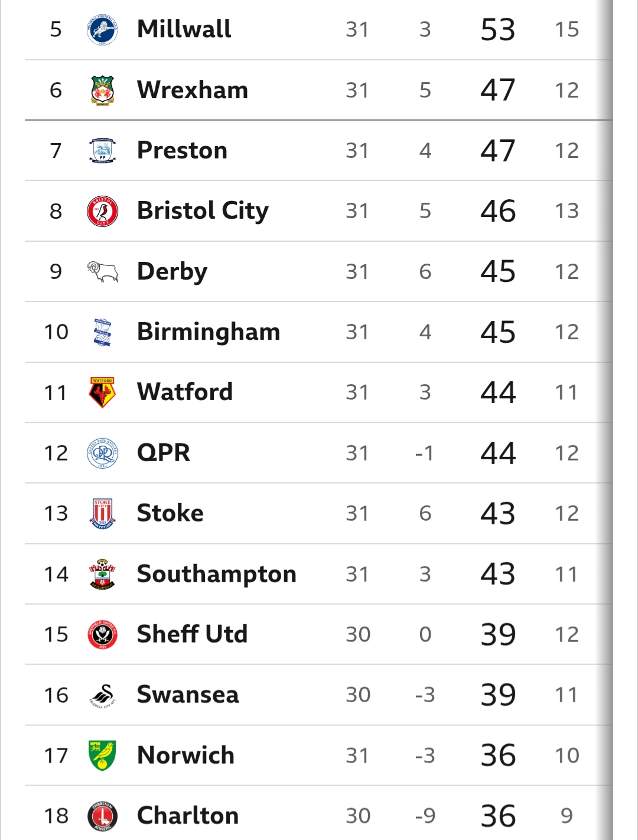Tap the Derby ram logo
638x840 pixels.
[x=102, y=272]
